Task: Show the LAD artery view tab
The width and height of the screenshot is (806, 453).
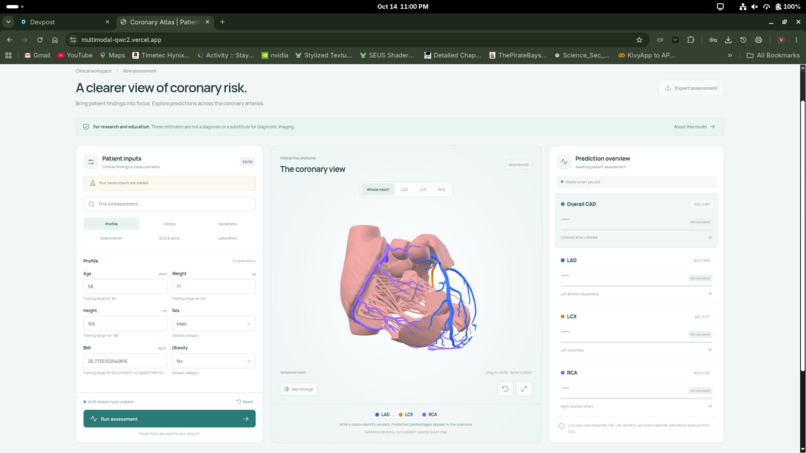Action: 405,190
